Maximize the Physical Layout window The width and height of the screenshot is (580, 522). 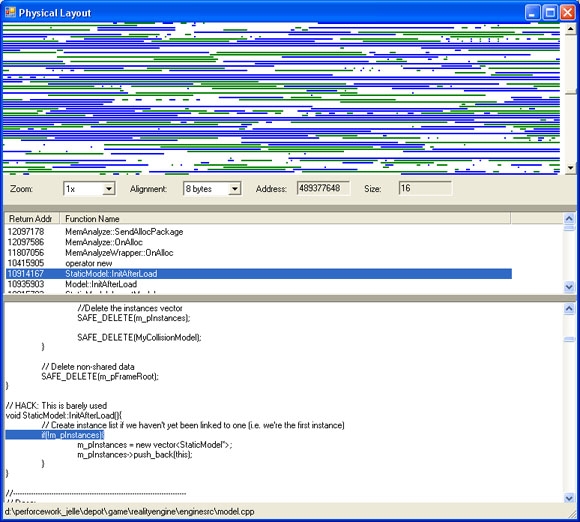[550, 13]
